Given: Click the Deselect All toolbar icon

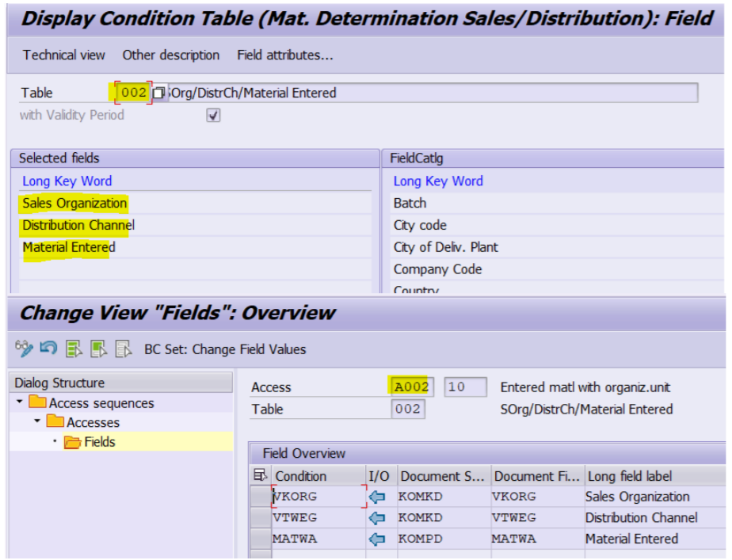Looking at the screenshot, I should [124, 349].
